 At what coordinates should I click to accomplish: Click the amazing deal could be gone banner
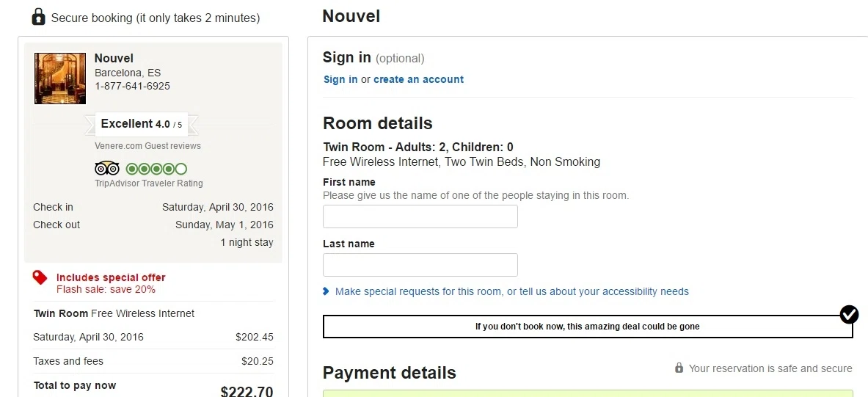pyautogui.click(x=587, y=326)
